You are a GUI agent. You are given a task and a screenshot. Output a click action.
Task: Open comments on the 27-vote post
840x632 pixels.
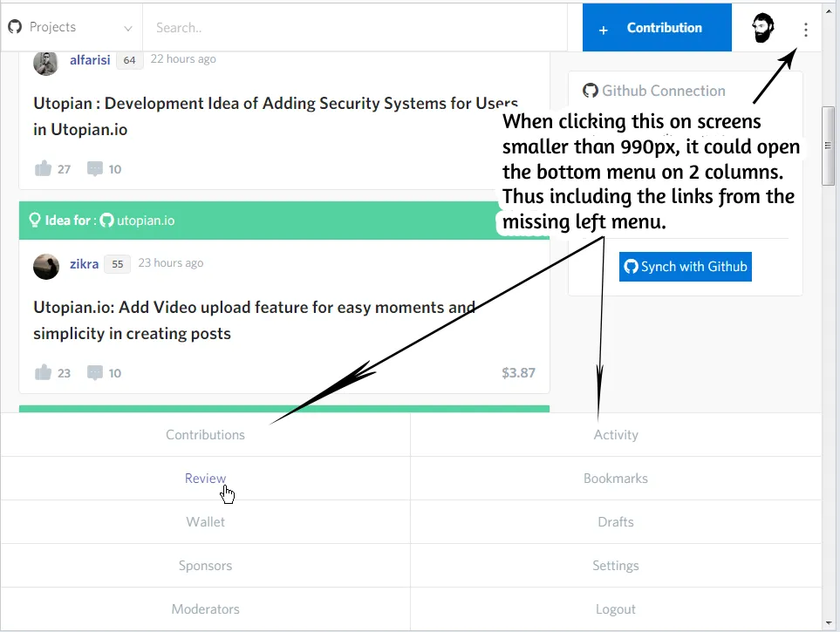click(x=95, y=169)
